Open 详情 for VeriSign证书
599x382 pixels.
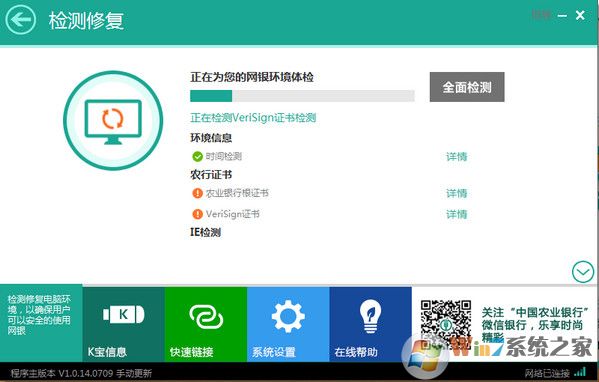click(x=457, y=214)
